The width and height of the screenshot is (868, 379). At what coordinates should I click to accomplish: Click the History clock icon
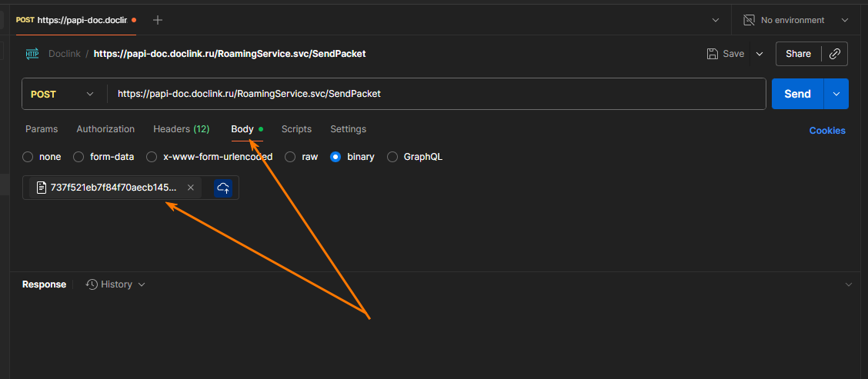tap(92, 284)
